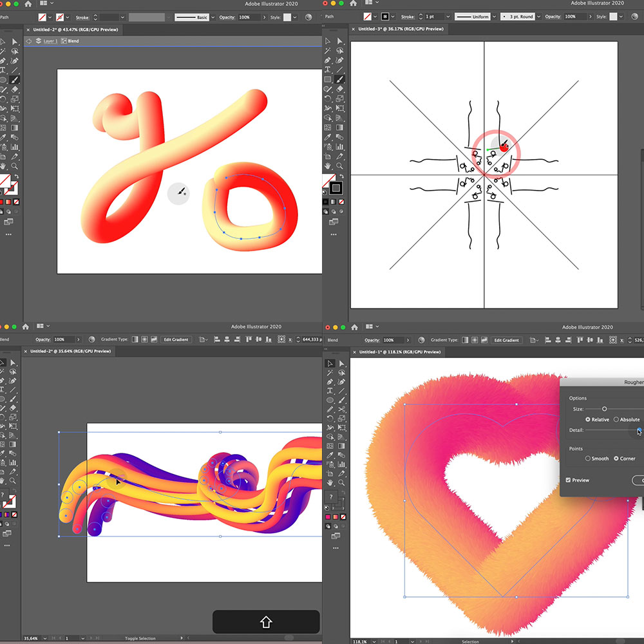Select the Eyedropper tool in the Untitled-1 toolbar
The height and width of the screenshot is (644, 644).
tap(330, 455)
